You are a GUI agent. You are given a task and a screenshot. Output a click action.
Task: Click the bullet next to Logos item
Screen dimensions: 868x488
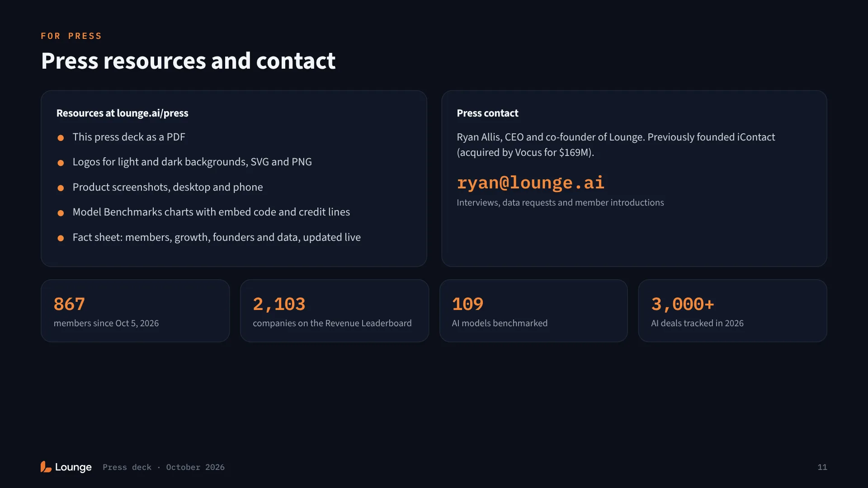click(61, 163)
